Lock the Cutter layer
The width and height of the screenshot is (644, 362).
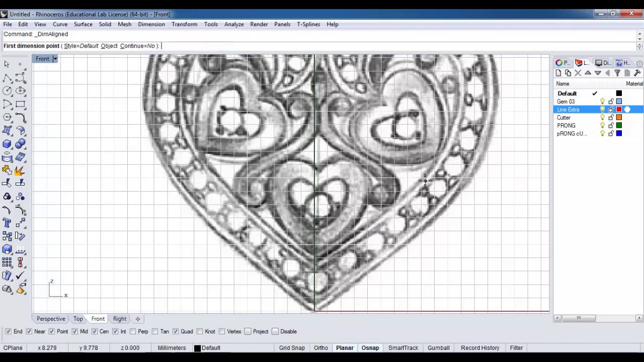611,118
